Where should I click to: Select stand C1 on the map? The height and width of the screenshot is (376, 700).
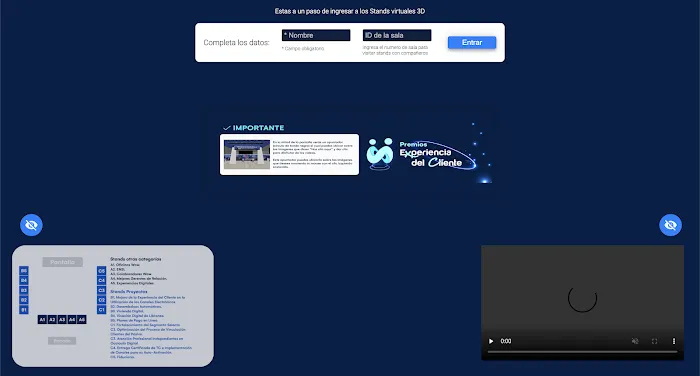coord(101,309)
